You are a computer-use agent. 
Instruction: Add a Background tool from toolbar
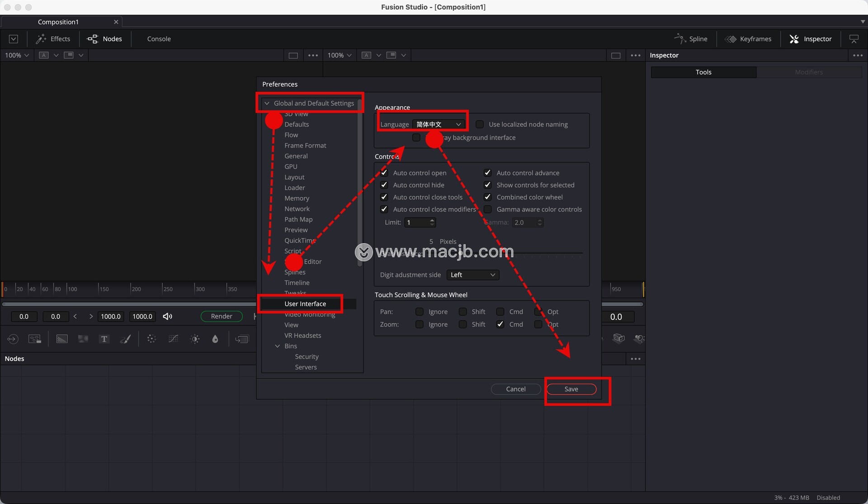pyautogui.click(x=61, y=339)
